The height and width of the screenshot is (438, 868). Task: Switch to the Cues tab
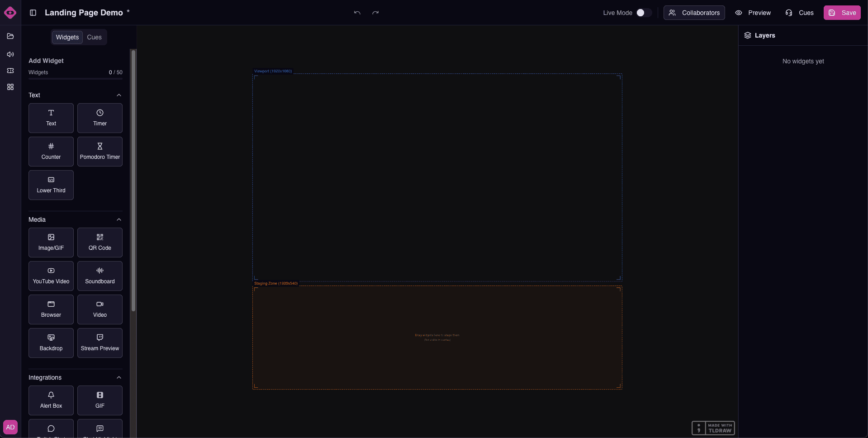pos(94,37)
